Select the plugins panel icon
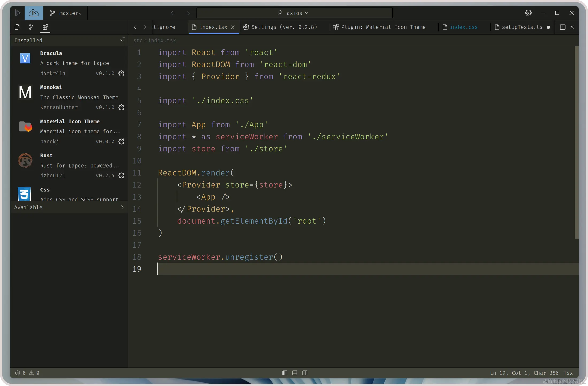Screen dimensions: 588x386 point(45,27)
